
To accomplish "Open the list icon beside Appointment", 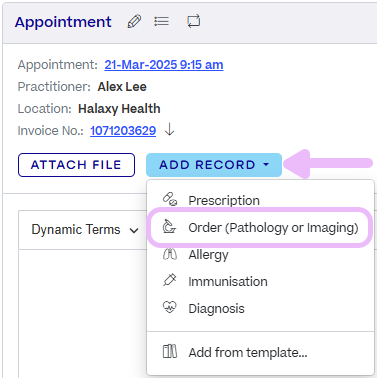I will [x=161, y=22].
